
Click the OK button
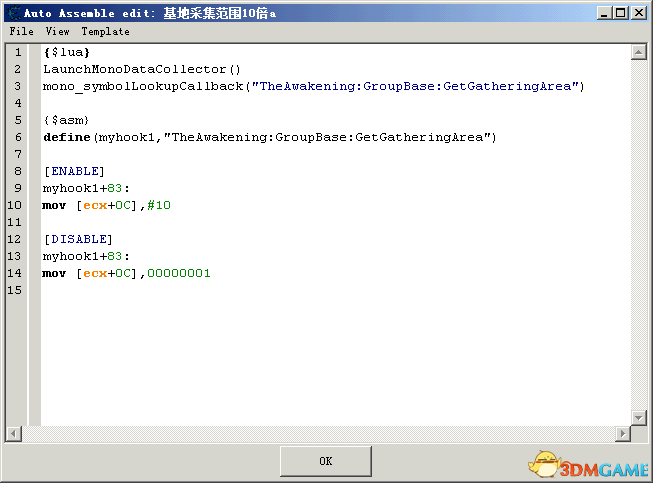(326, 461)
